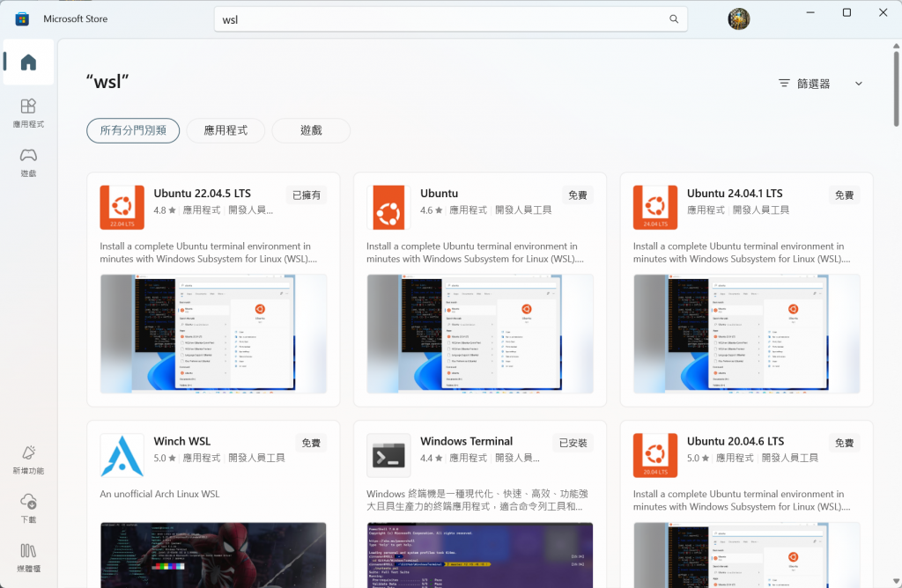
Task: Click the 免費 badge on Ubuntu 20.04.6
Action: tap(844, 443)
